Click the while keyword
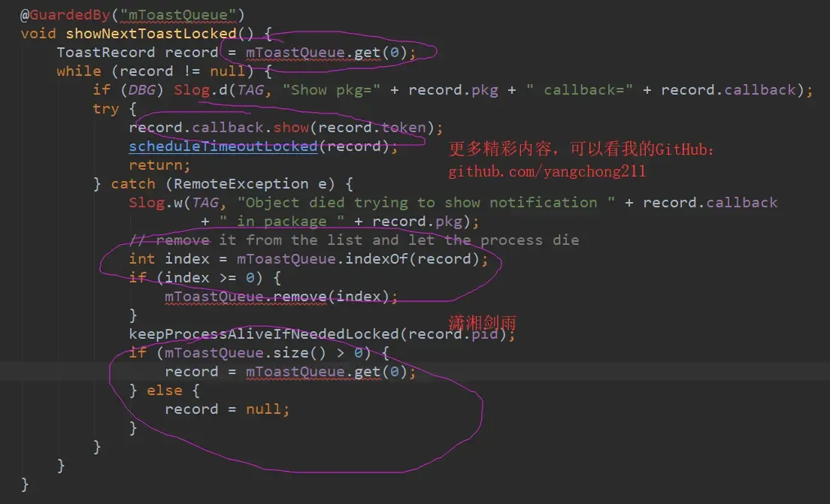 point(79,71)
